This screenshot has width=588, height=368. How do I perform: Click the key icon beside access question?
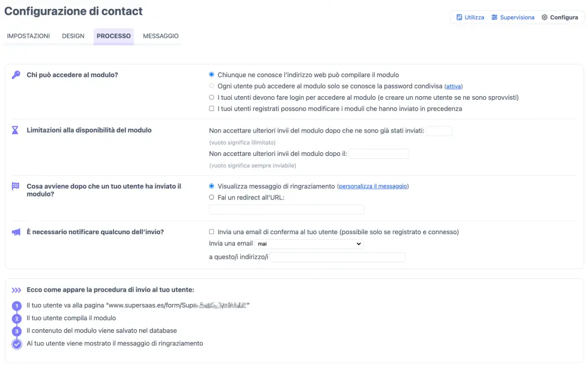point(16,75)
